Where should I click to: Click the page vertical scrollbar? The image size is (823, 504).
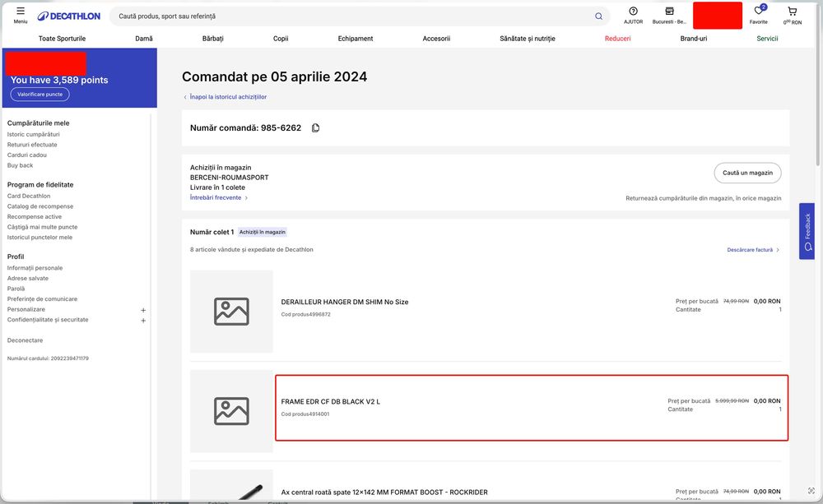[820, 84]
